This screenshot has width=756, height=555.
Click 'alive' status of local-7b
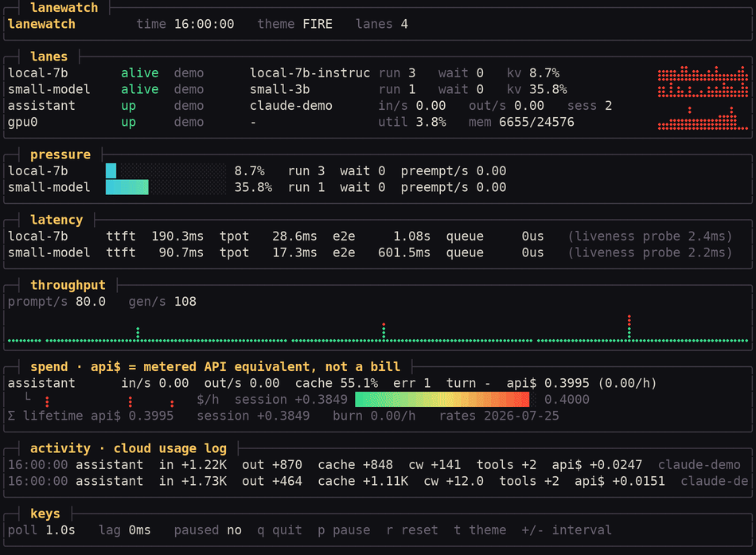[x=140, y=73]
